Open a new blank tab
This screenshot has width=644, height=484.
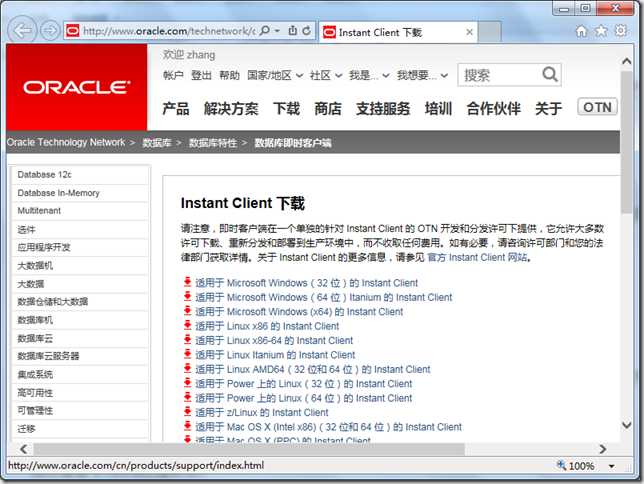(x=490, y=32)
